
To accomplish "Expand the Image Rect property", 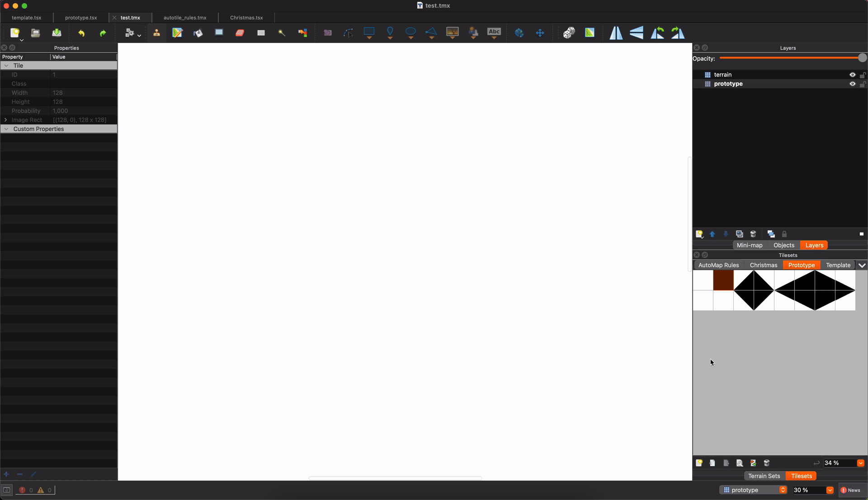I will (x=5, y=120).
